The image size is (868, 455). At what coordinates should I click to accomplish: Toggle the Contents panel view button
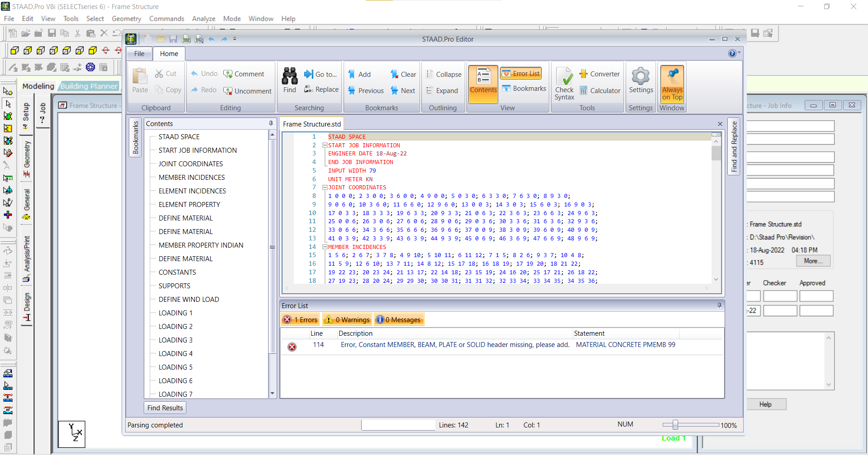[483, 81]
